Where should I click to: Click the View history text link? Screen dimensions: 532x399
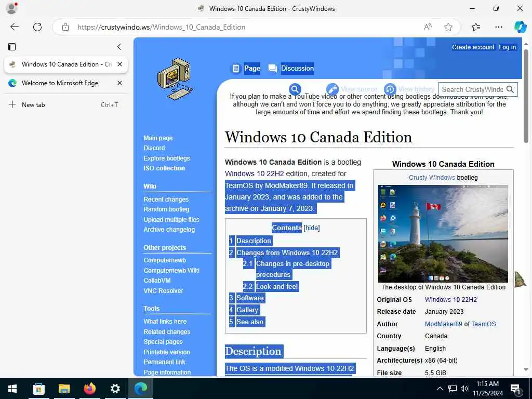(416, 89)
